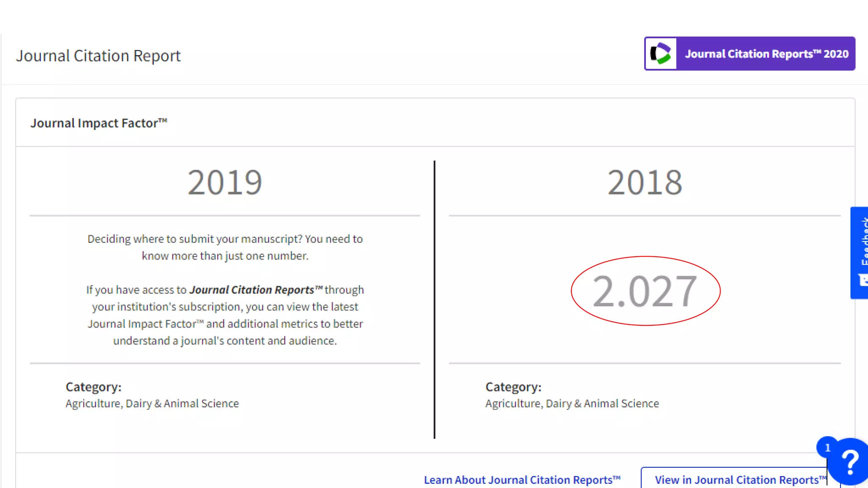Click the 'understand a journal's content' line
Viewport: 868px width, 488px height.
(x=225, y=341)
